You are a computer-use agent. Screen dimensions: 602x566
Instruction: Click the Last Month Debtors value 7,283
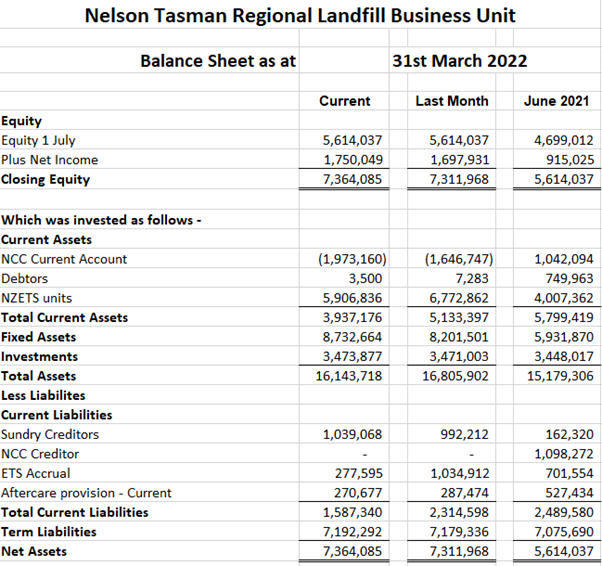click(472, 279)
